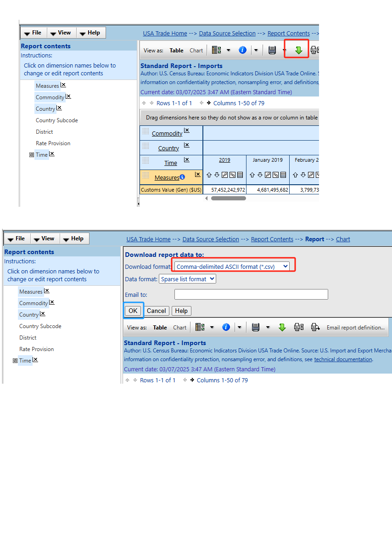Image resolution: width=392 pixels, height=539 pixels.
Task: Expand Time tree node in lower left panel
Action: tap(15, 361)
